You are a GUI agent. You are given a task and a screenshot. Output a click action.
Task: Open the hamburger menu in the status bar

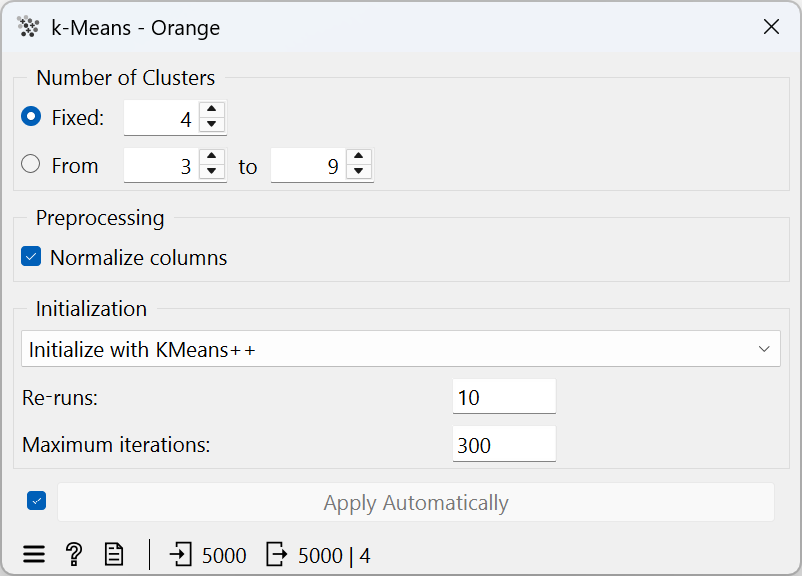coord(34,555)
